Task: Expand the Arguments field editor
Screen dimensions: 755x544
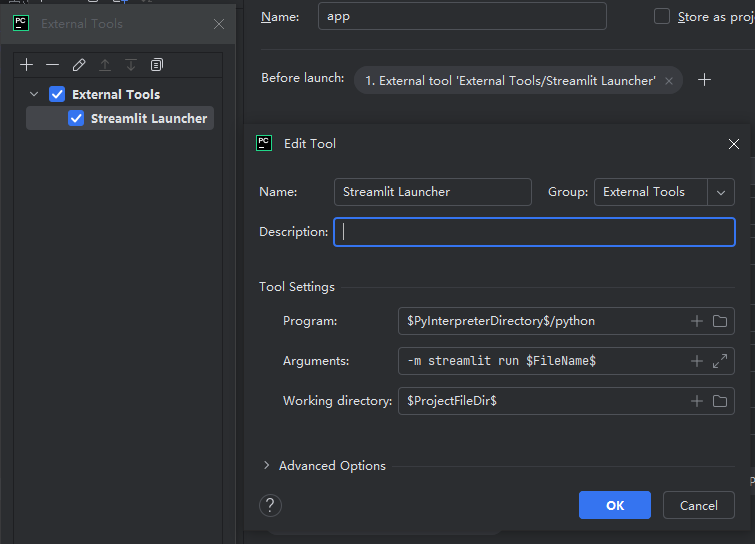Action: (x=720, y=361)
